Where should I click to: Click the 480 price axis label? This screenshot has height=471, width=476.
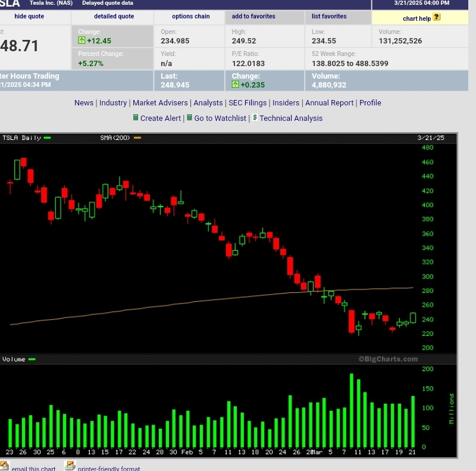[x=427, y=148]
